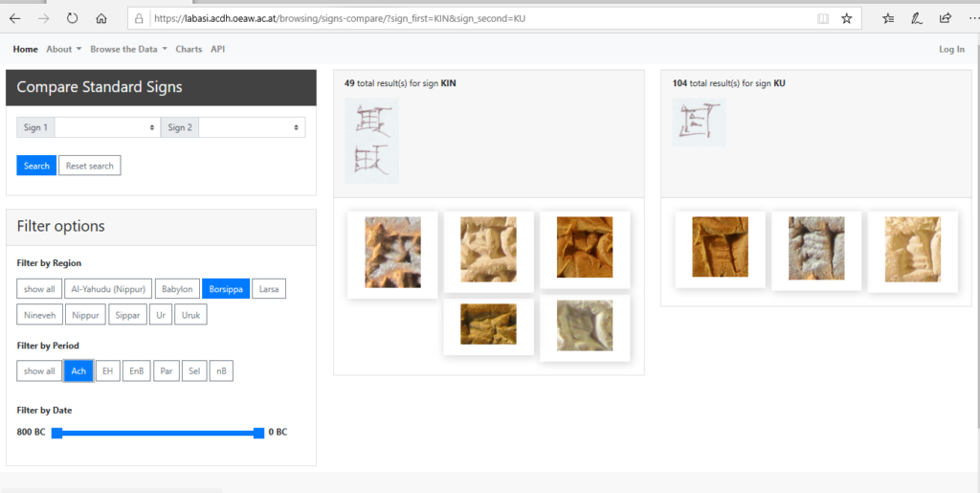980x493 pixels.
Task: Filter by EH period
Action: point(107,371)
